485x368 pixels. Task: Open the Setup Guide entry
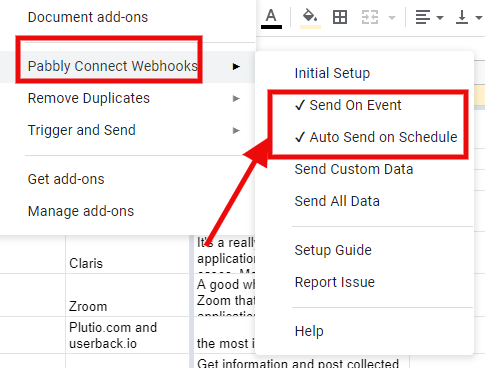point(365,250)
